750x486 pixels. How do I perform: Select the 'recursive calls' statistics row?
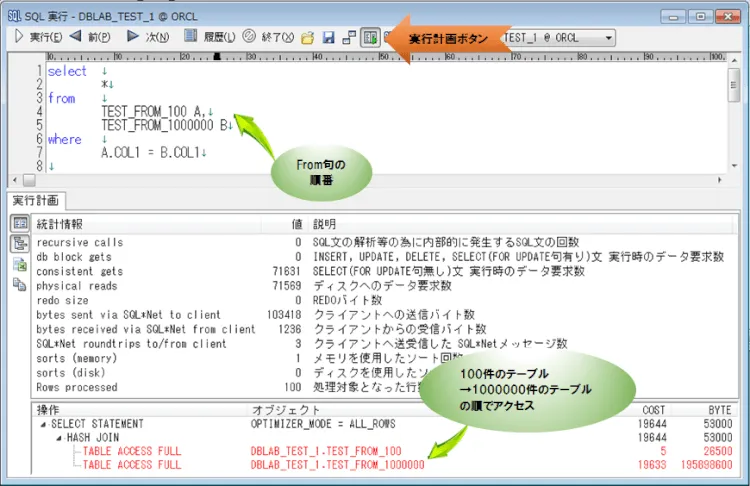[x=383, y=243]
